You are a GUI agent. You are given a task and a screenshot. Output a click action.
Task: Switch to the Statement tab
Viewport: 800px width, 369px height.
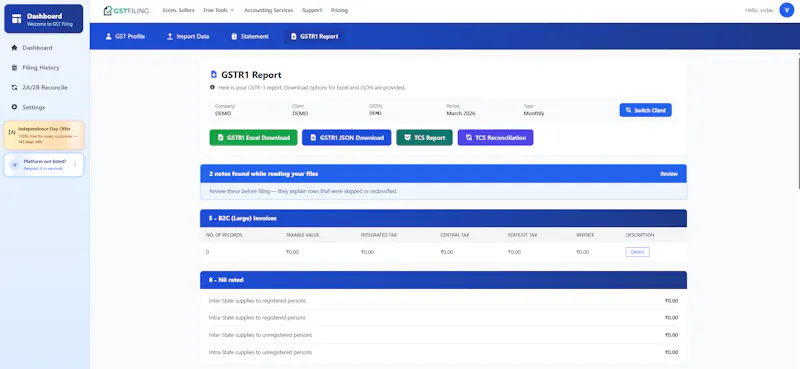[249, 36]
